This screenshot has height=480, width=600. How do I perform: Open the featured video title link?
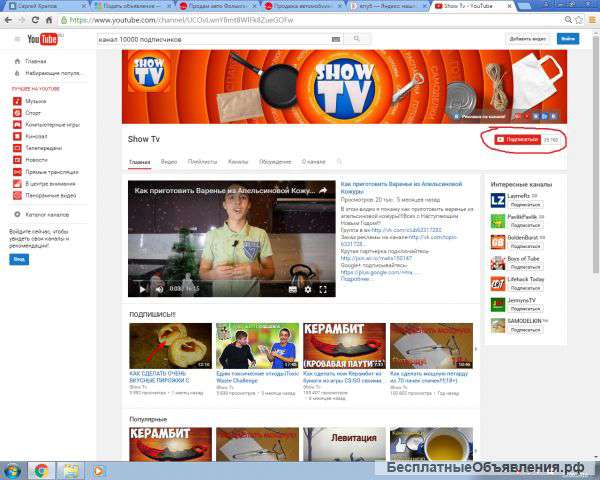click(401, 188)
